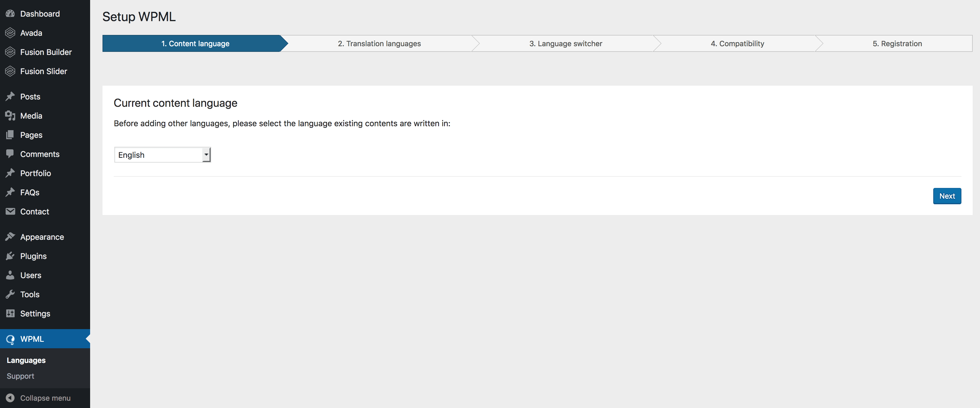The image size is (980, 408).
Task: Open the Posts menu
Action: [45, 97]
